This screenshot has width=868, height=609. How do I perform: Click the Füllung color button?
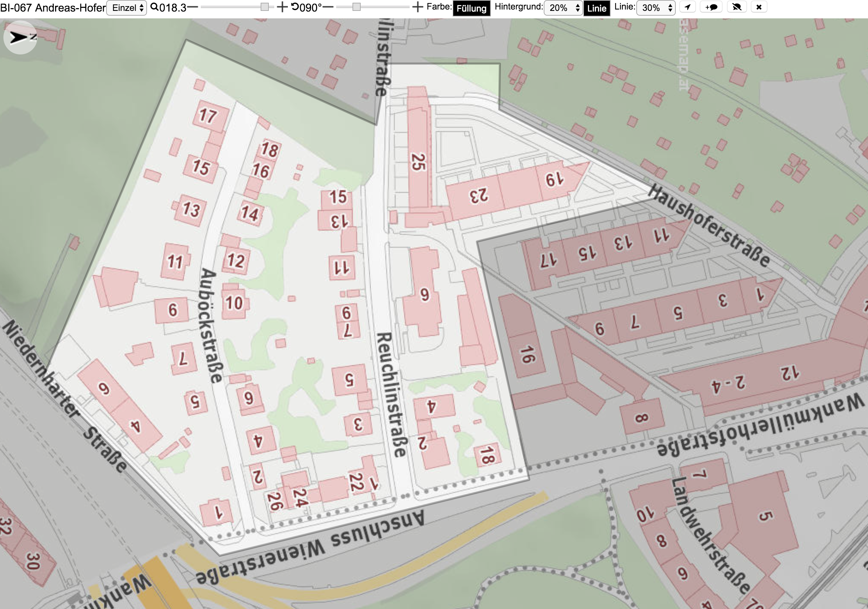click(471, 8)
